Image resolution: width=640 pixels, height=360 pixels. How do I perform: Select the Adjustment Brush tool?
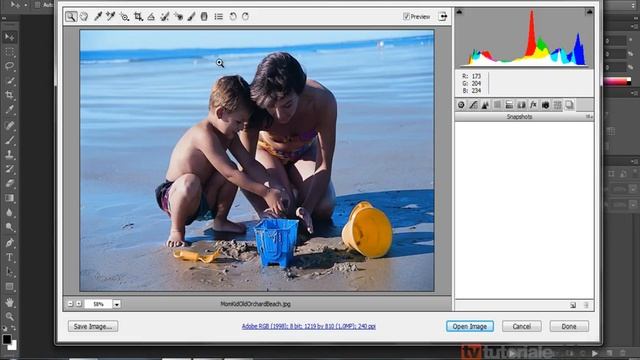191,17
